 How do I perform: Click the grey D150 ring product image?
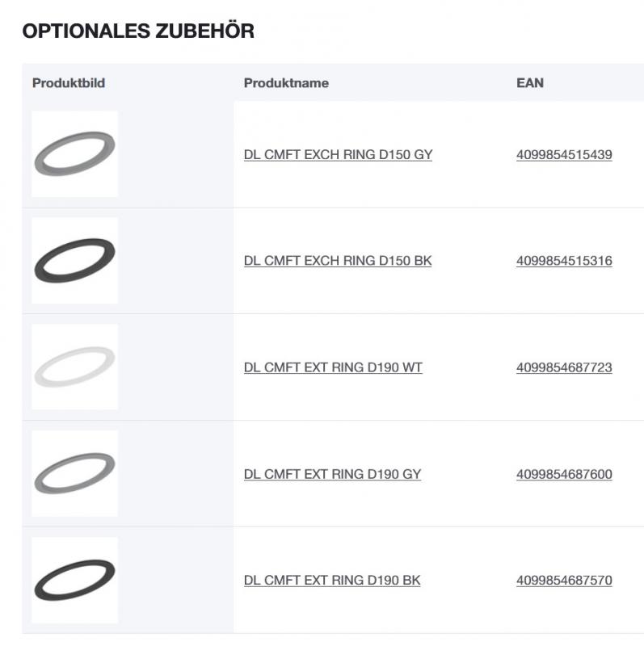(74, 153)
